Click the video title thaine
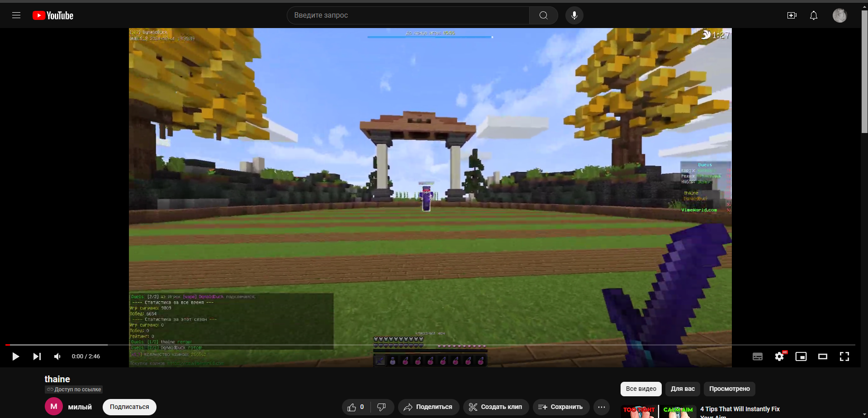868x418 pixels. click(57, 379)
